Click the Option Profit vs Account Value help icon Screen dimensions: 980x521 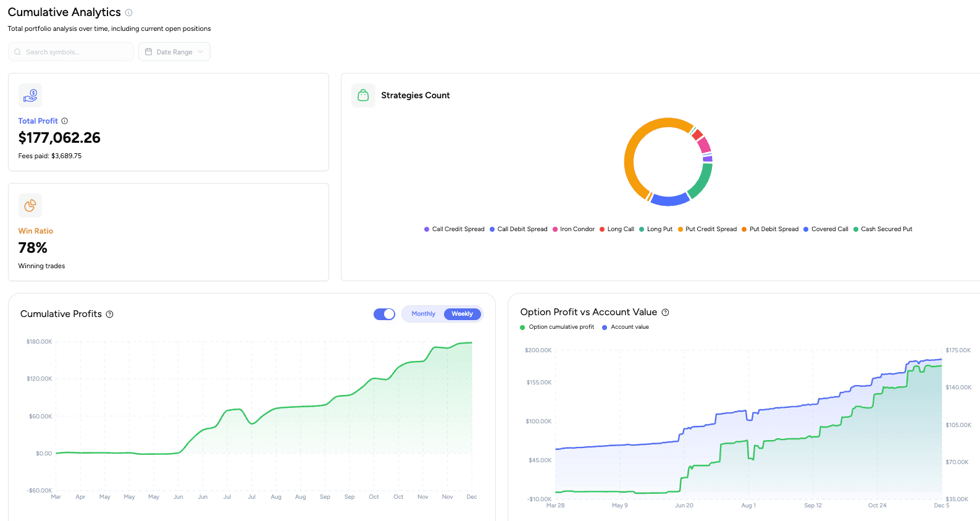tap(665, 313)
